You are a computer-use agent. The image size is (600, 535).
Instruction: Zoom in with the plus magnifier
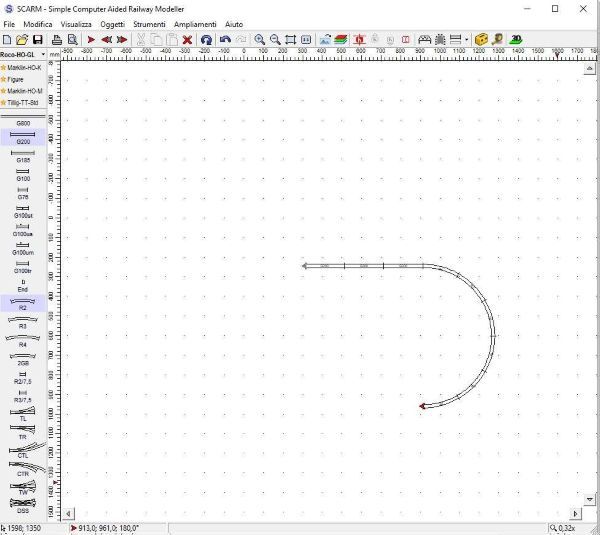[x=259, y=39]
